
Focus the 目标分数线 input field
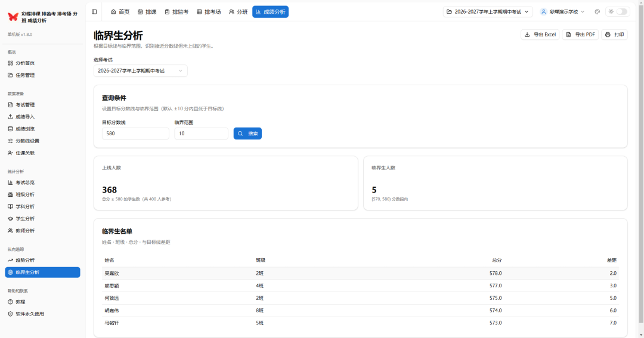tap(135, 134)
